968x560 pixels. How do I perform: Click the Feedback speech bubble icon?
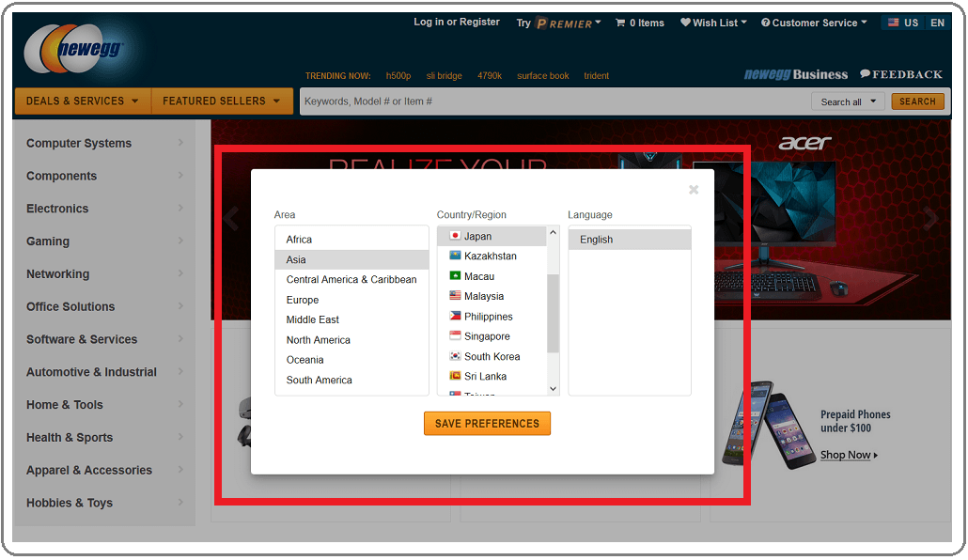point(865,74)
